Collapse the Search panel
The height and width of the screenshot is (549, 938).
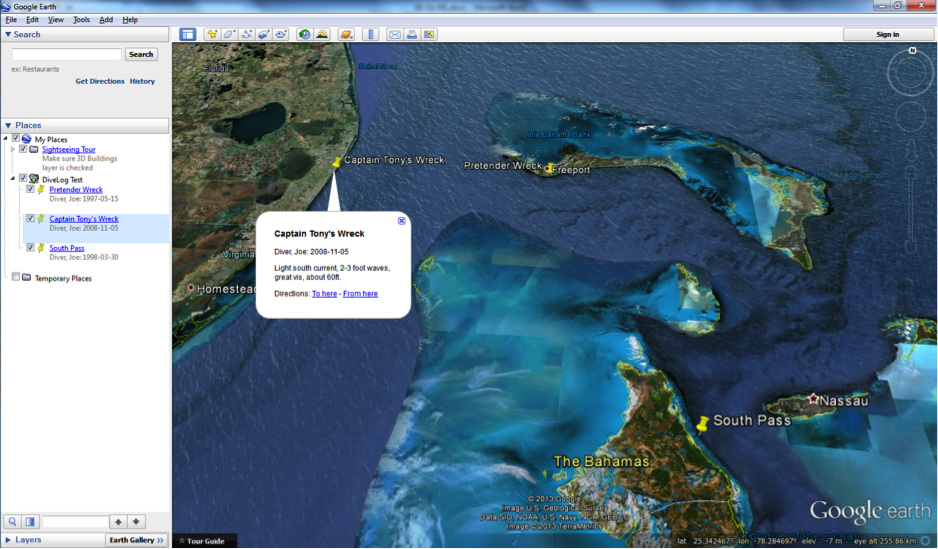(x=8, y=34)
